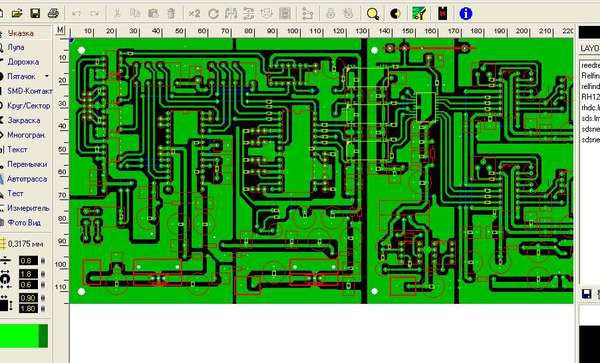The width and height of the screenshot is (600, 363).
Task: Open the macro library with the red chip icon
Action: 443,14
